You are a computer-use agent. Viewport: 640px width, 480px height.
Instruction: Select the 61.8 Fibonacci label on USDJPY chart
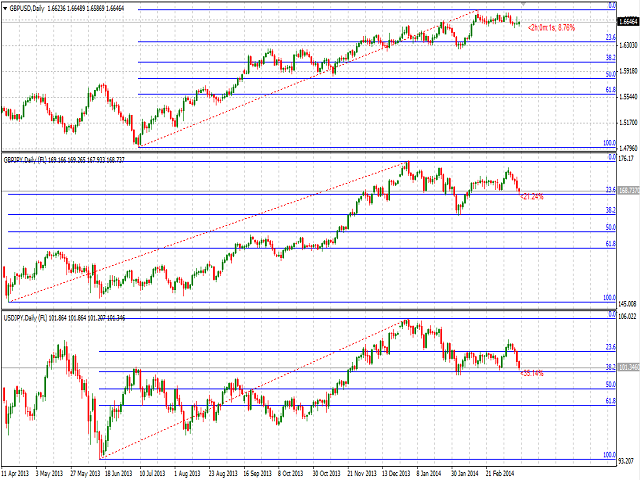(x=611, y=401)
